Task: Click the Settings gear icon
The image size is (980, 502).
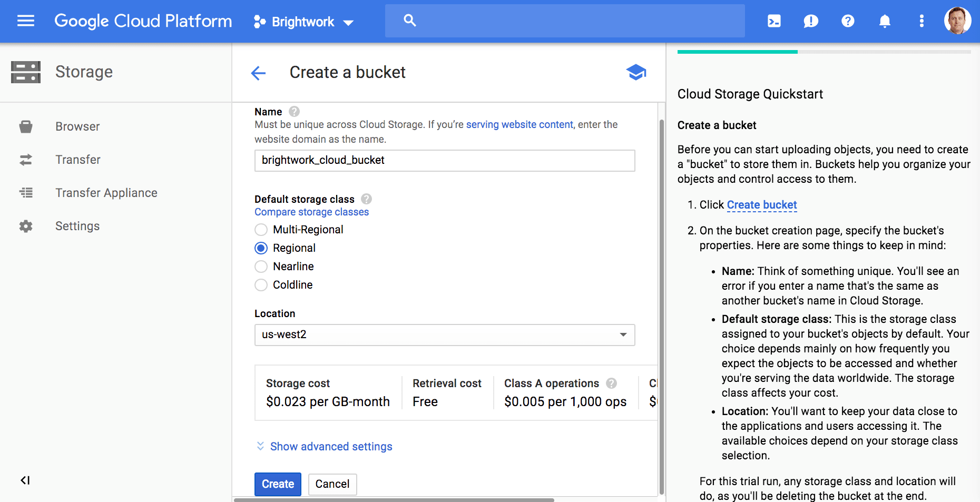Action: coord(26,226)
